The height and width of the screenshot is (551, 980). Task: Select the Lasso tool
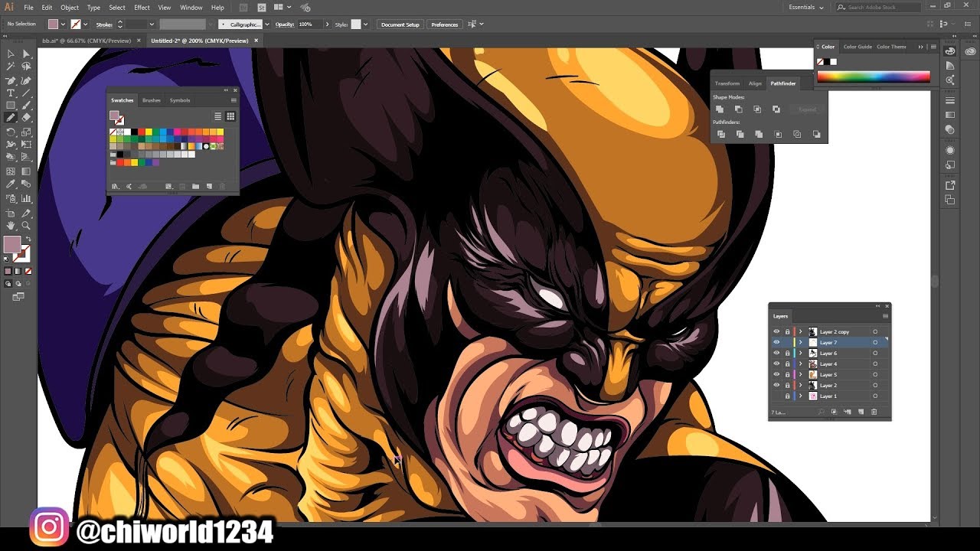point(26,67)
